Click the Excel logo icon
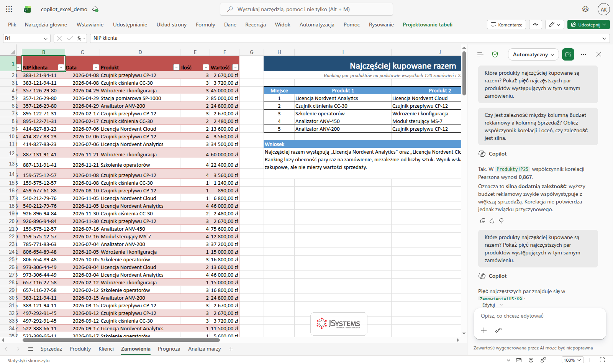 (x=27, y=9)
